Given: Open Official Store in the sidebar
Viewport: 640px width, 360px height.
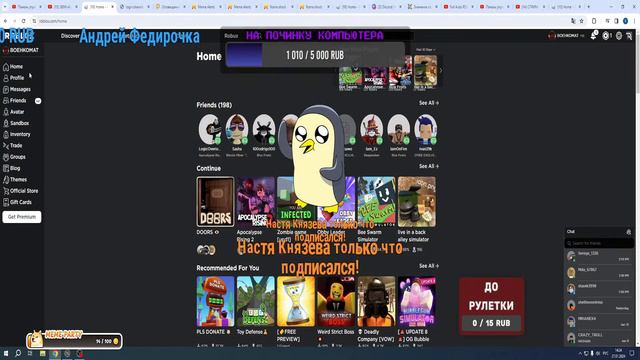Looking at the screenshot, I should (x=21, y=191).
